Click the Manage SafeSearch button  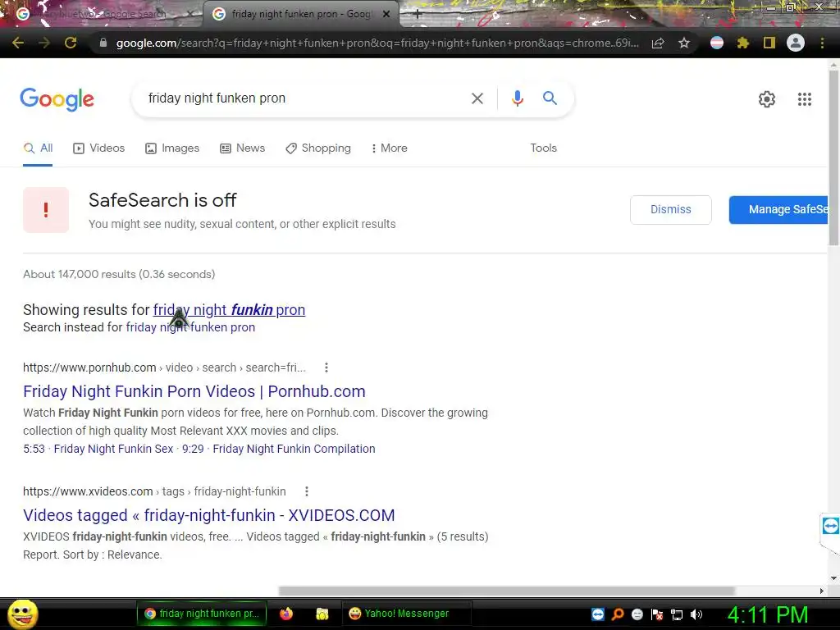778,209
